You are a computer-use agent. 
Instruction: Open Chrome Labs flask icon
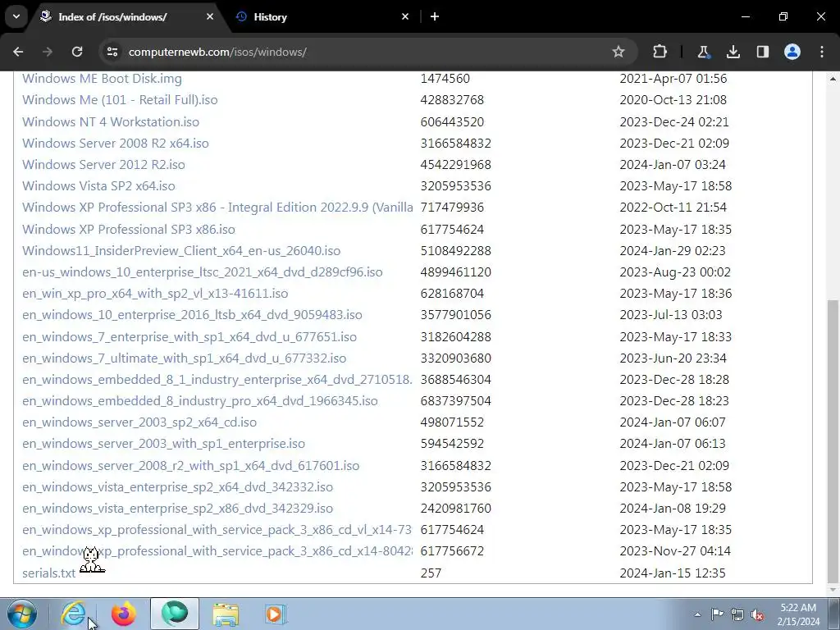(x=703, y=52)
